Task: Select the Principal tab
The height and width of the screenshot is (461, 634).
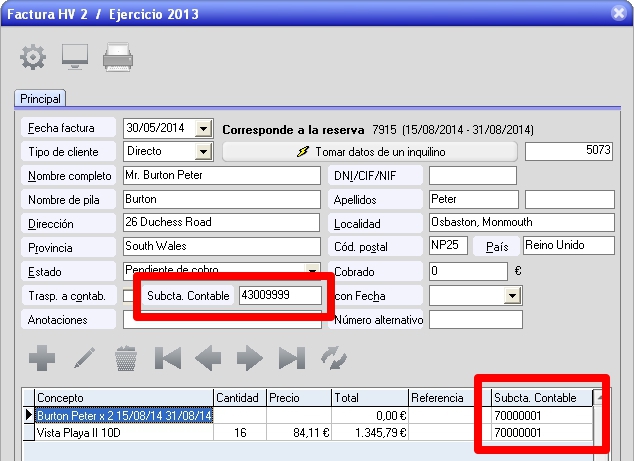Action: [41, 99]
